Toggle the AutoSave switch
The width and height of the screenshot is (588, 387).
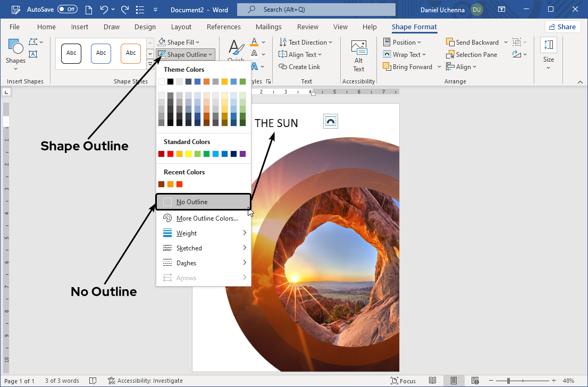tap(67, 10)
